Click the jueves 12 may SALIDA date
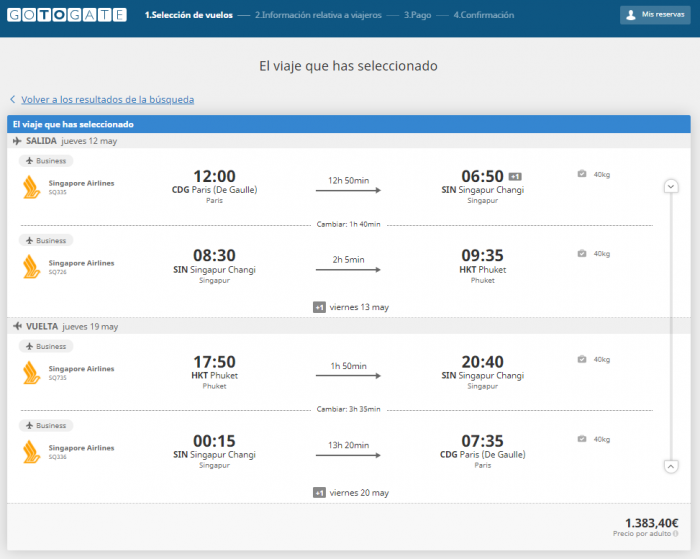Image resolution: width=700 pixels, height=559 pixels. 89,141
